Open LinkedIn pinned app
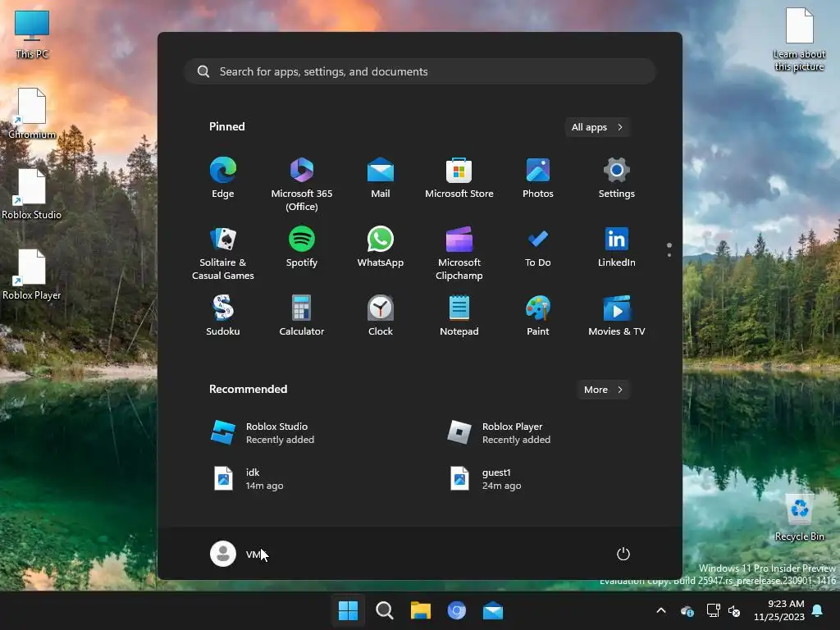This screenshot has width=840, height=630. [x=617, y=247]
